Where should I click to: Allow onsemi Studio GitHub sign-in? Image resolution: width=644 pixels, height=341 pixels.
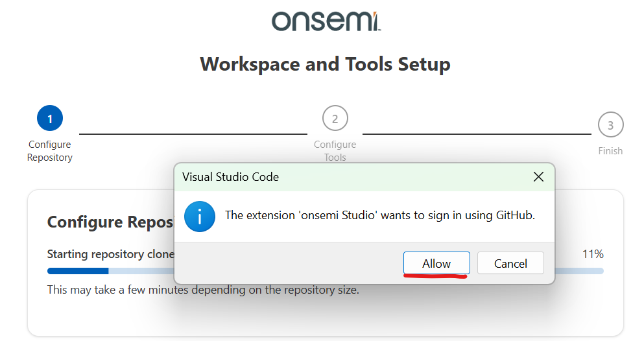[436, 263]
